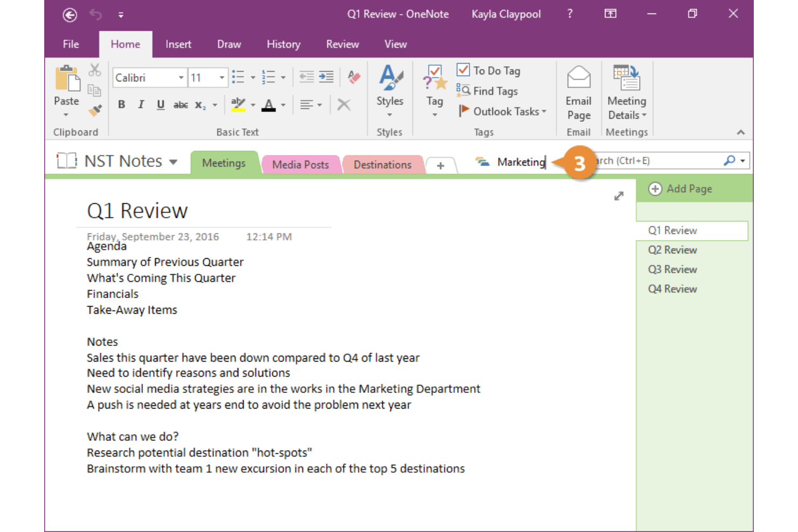Click Email Page button
The height and width of the screenshot is (532, 798).
[x=579, y=93]
